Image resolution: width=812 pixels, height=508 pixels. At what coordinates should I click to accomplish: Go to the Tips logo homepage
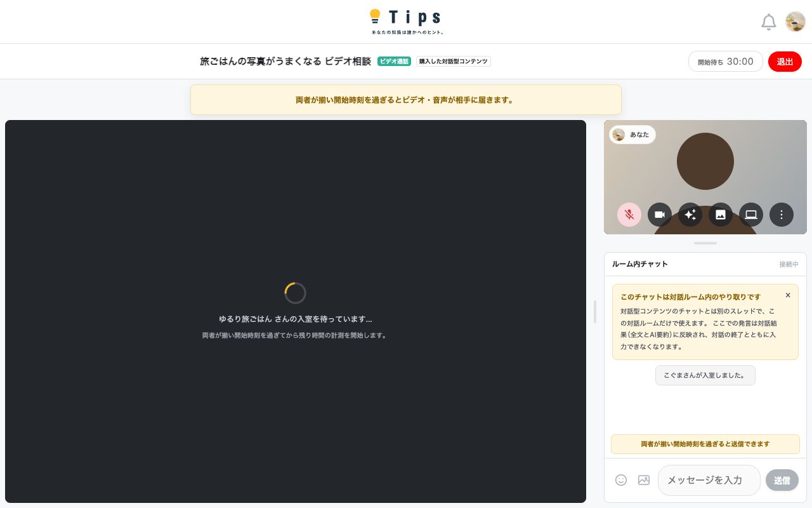tap(406, 22)
